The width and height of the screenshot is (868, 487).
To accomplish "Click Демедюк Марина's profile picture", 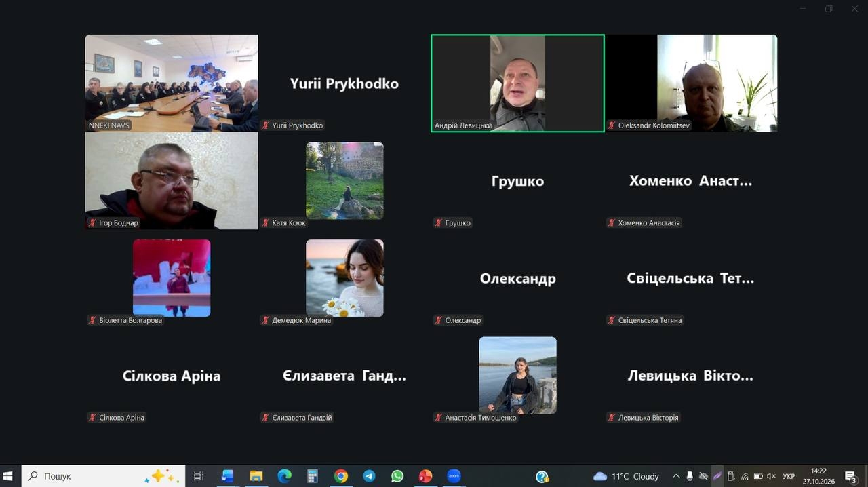I will 344,278.
